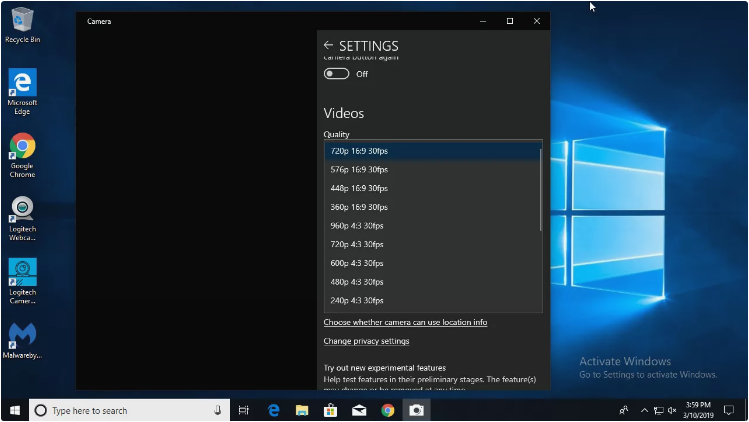Set quality to 480p 4:3 30fps

click(x=432, y=282)
